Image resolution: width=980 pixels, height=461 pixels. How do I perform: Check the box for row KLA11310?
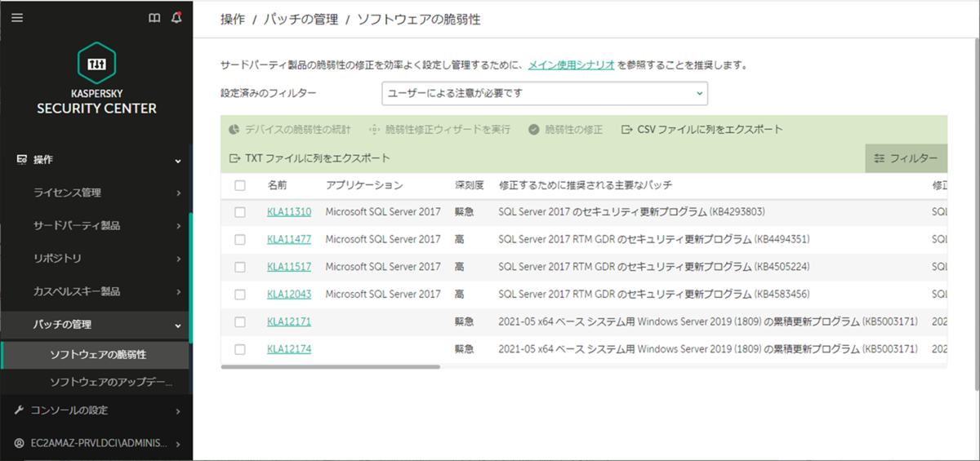pos(240,212)
